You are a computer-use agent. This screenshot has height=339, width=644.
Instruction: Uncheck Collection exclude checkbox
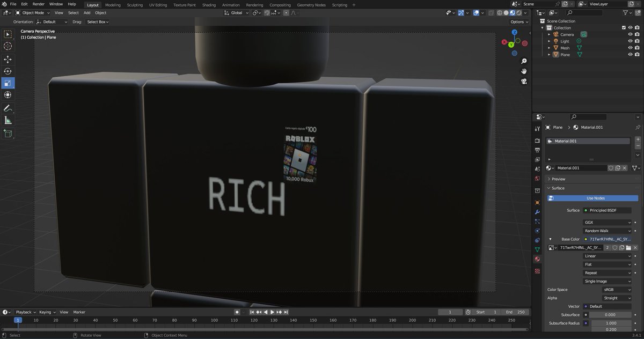pos(624,27)
